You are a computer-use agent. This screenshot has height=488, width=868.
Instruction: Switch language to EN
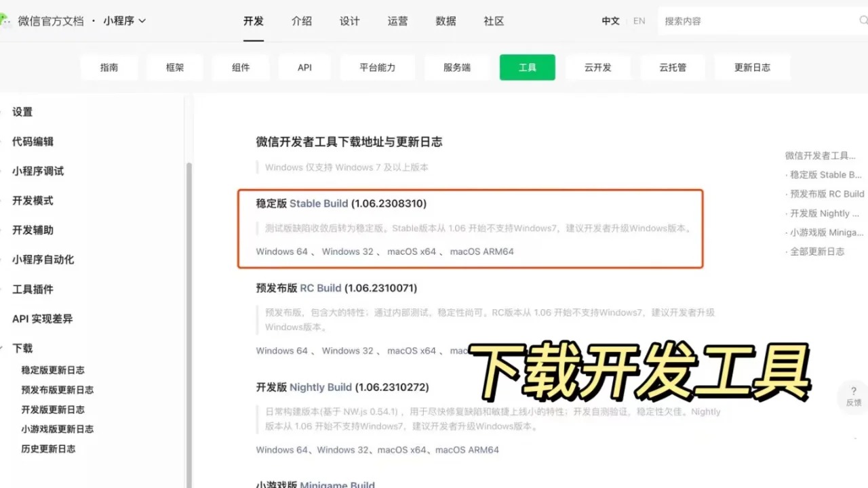(639, 21)
